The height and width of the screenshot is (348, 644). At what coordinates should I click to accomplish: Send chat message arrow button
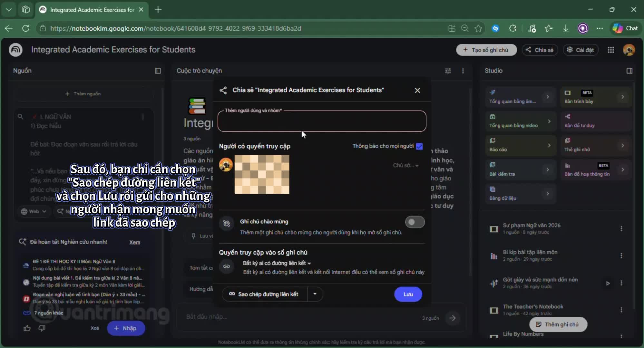pyautogui.click(x=453, y=318)
